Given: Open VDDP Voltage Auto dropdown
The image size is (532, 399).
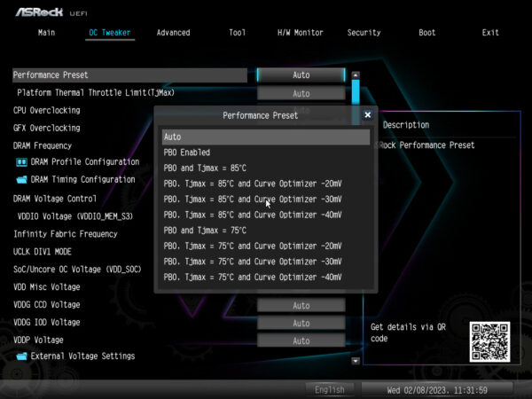Looking at the screenshot, I should pos(301,340).
